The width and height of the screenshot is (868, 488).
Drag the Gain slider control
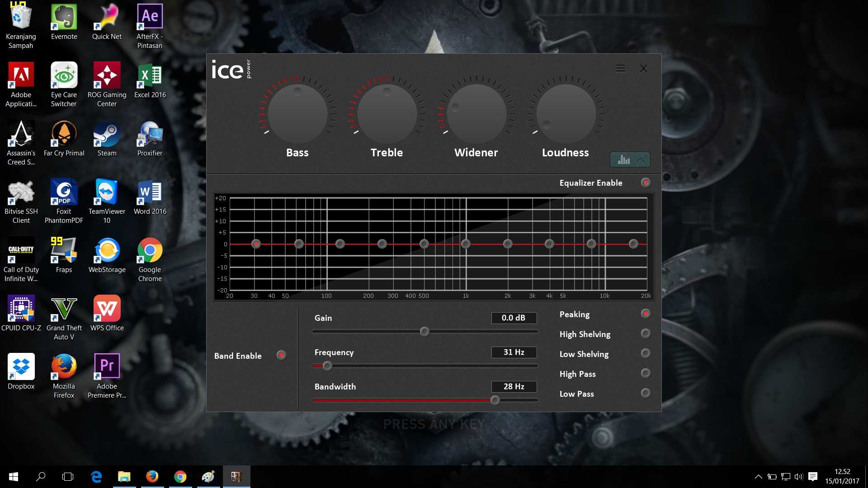pyautogui.click(x=425, y=331)
